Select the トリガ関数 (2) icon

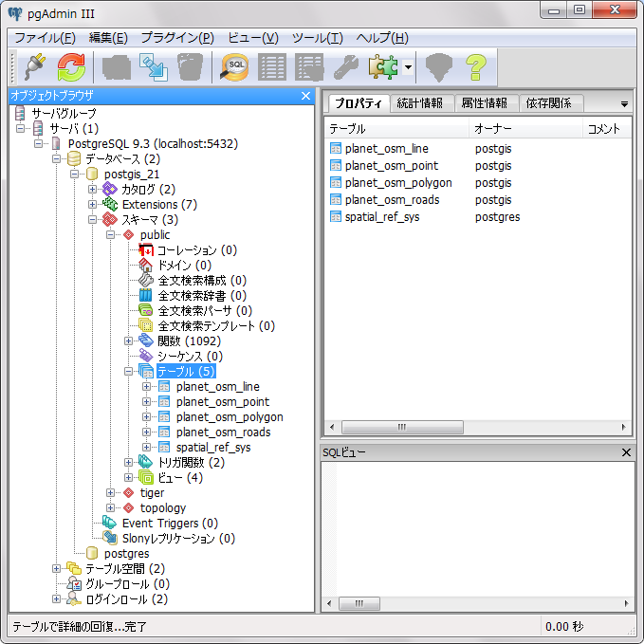[146, 463]
